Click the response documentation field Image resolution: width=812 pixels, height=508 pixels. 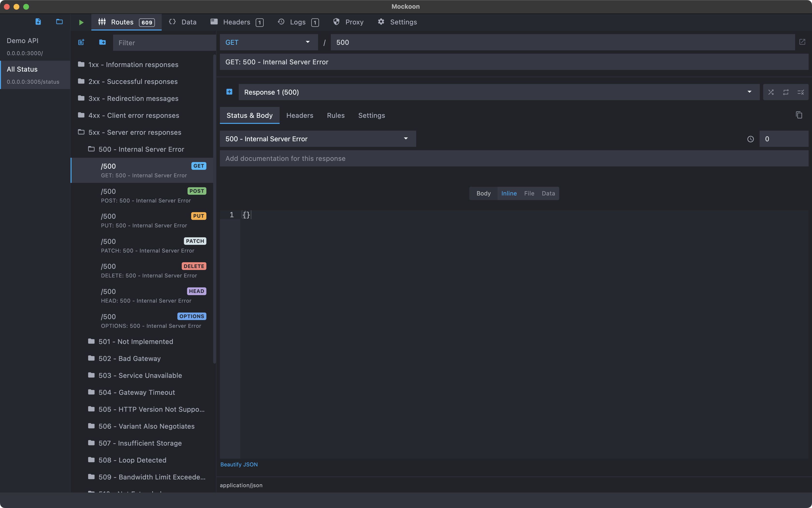click(514, 158)
